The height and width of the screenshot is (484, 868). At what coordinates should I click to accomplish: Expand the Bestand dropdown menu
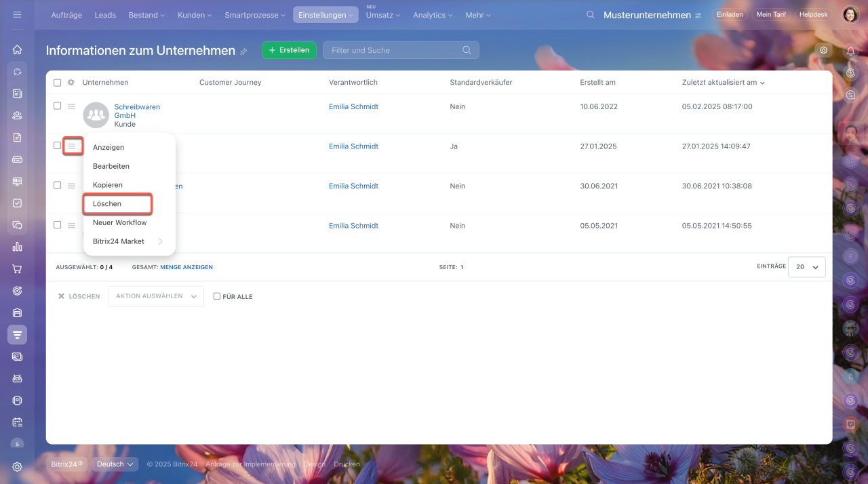point(146,15)
